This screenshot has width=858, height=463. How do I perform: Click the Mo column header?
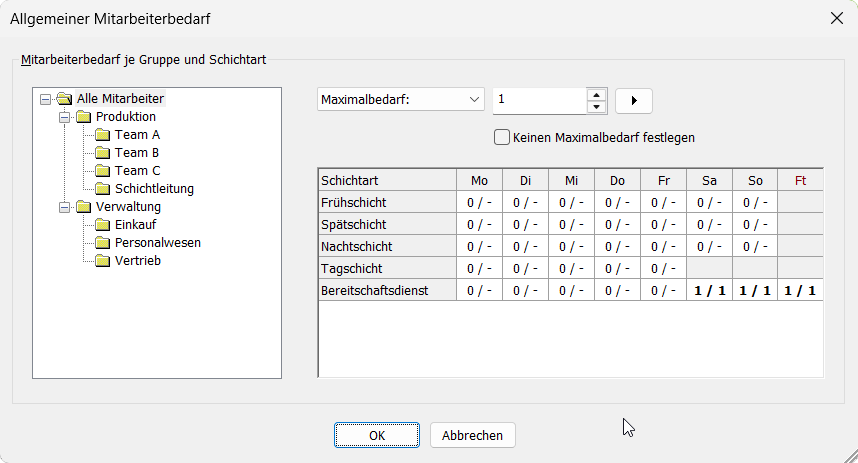479,180
